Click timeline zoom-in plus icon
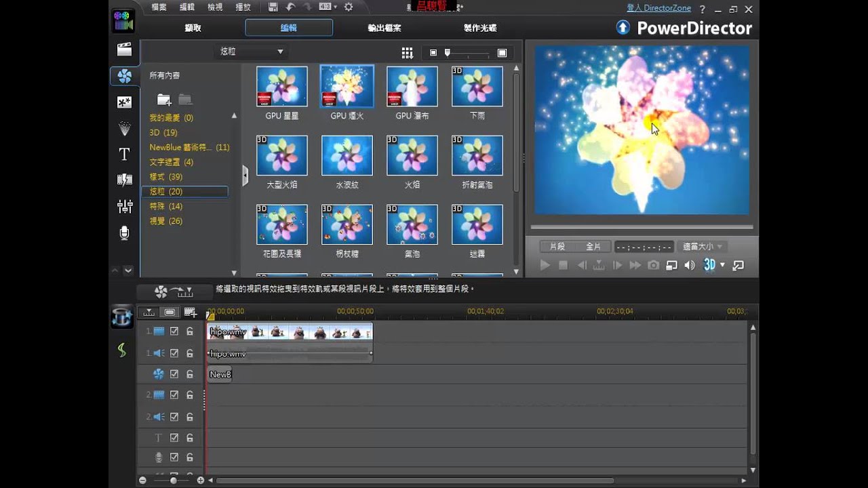Screen dimensions: 868x488 click(x=200, y=480)
